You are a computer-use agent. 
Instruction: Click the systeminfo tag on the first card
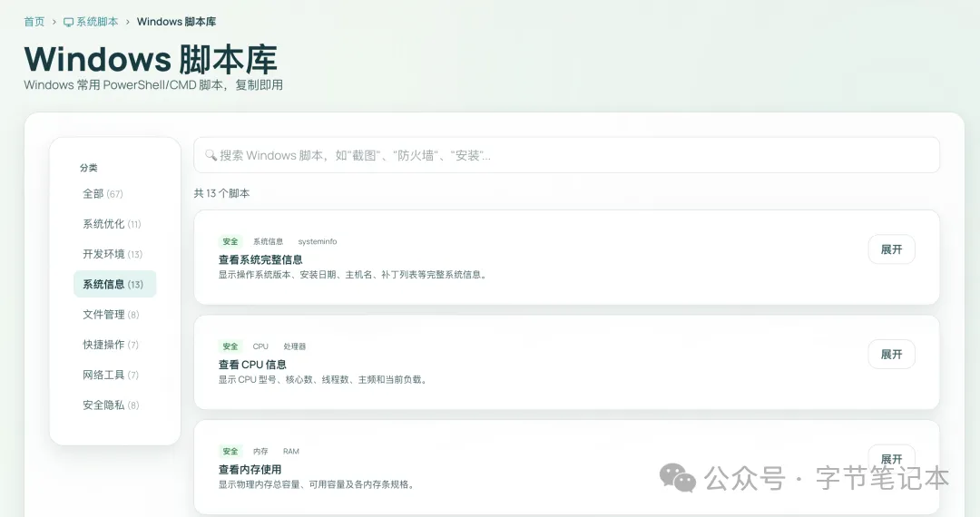(318, 241)
